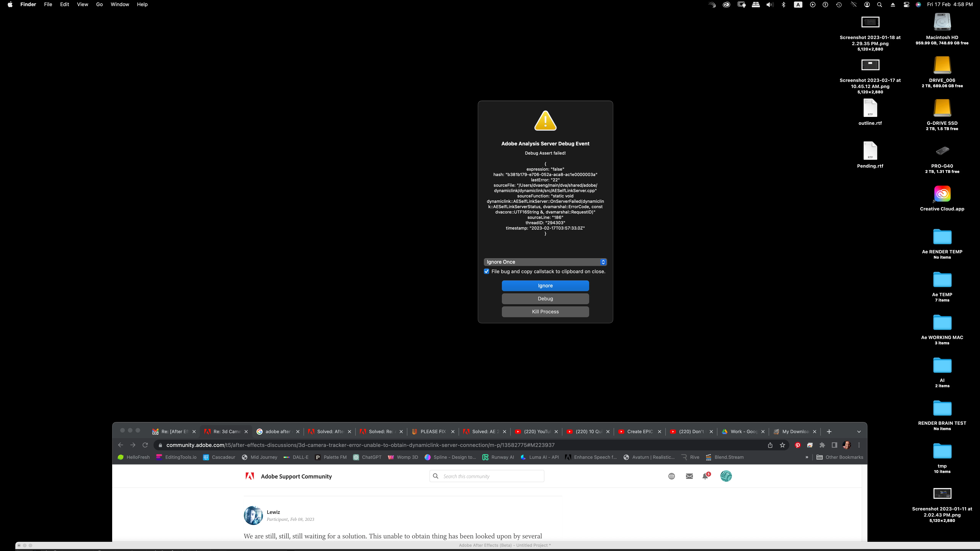This screenshot has width=980, height=551.
Task: Open the Pinterest extension icon
Action: [x=797, y=445]
